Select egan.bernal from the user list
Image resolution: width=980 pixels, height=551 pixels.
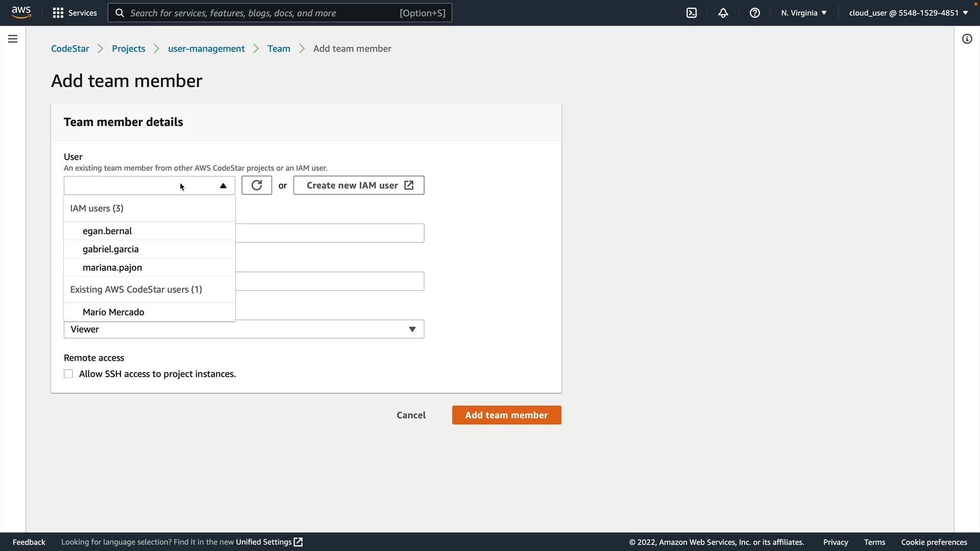coord(107,231)
